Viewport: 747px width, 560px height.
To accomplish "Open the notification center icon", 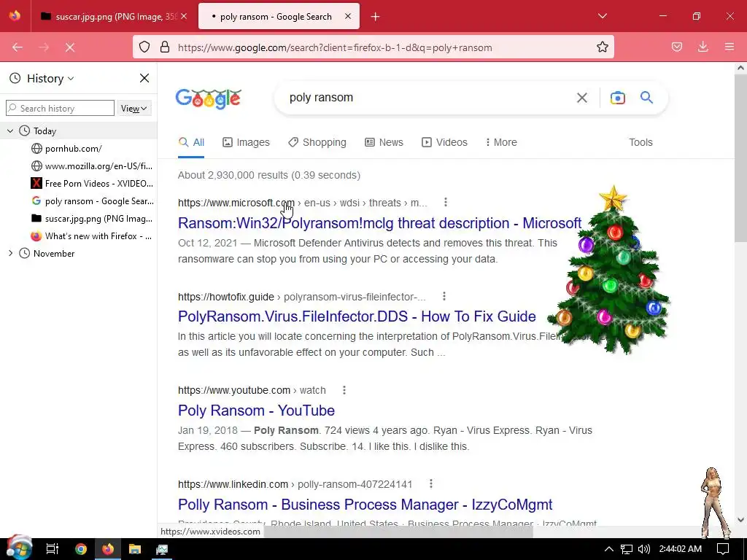I will click(x=723, y=549).
